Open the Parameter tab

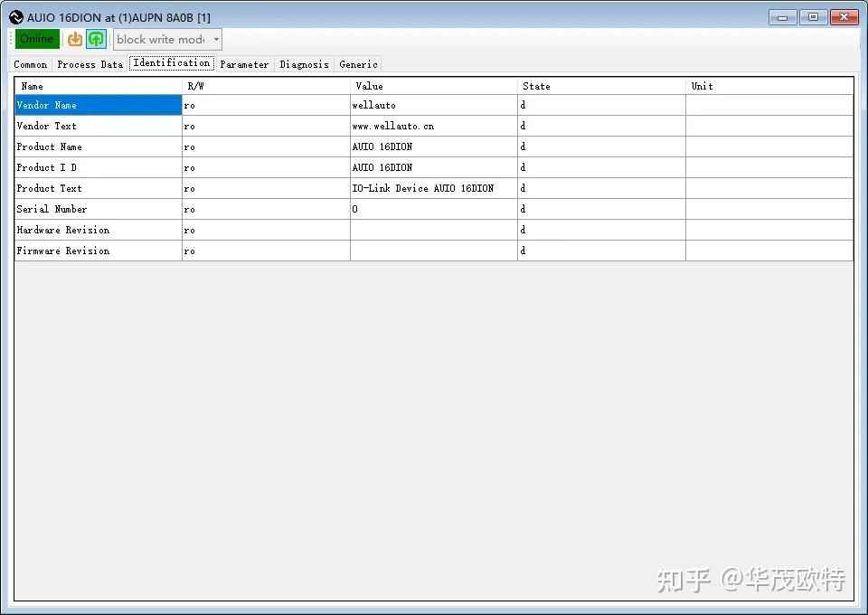(x=244, y=64)
